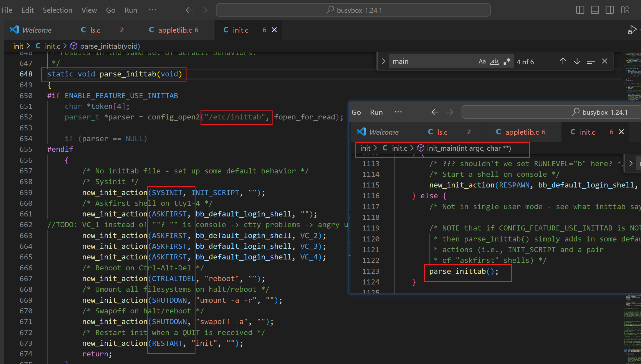641x364 pixels.
Task: Select appletlib.c tab in inset window
Action: [x=524, y=132]
